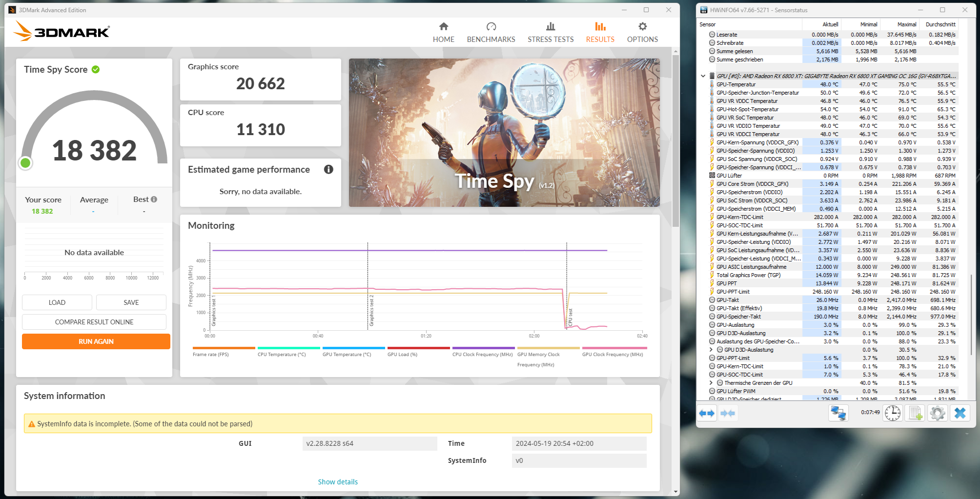Click the thermometer icon beside GPU-Temperatur
Viewport: 980px width, 499px height.
point(712,84)
